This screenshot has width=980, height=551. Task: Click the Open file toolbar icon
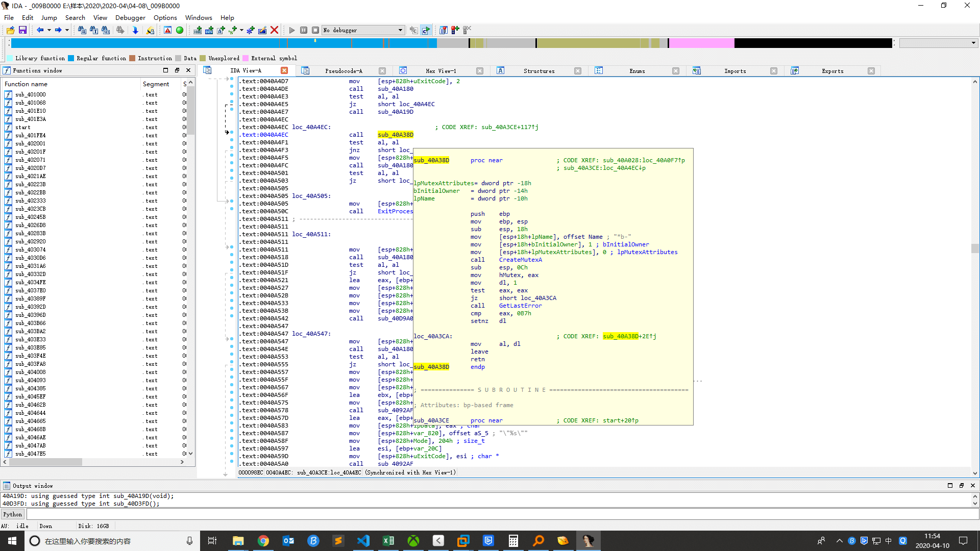tap(10, 30)
